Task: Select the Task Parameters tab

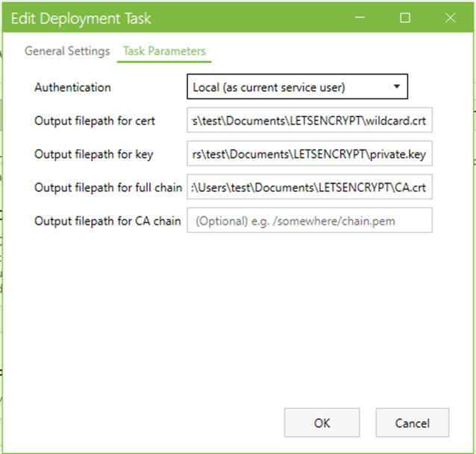Action: click(x=164, y=52)
